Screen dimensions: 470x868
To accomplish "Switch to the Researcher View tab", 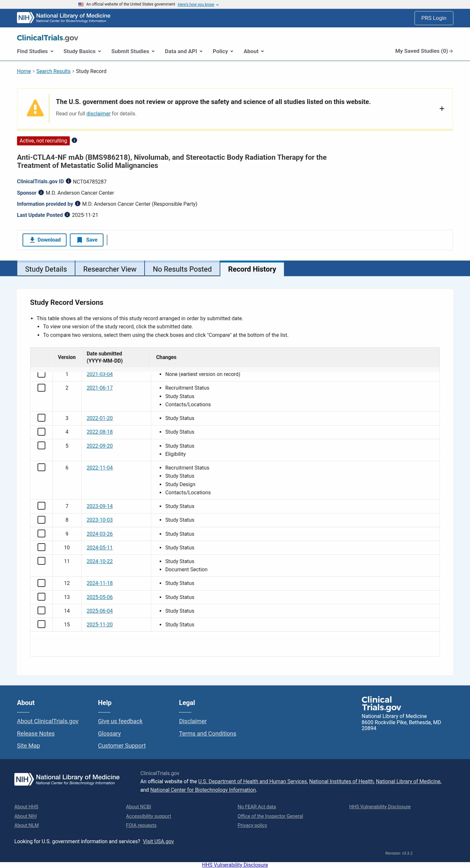I will tap(110, 269).
